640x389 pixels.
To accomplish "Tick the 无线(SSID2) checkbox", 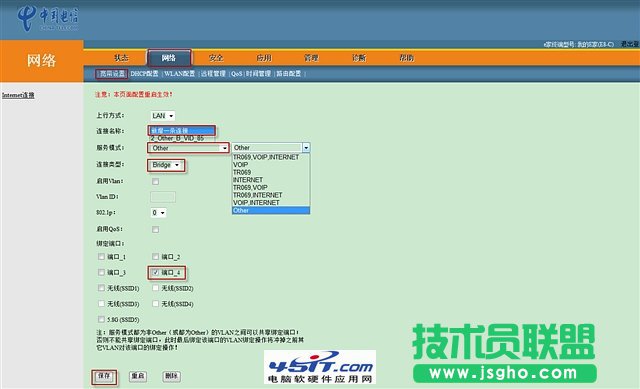I will tap(156, 288).
